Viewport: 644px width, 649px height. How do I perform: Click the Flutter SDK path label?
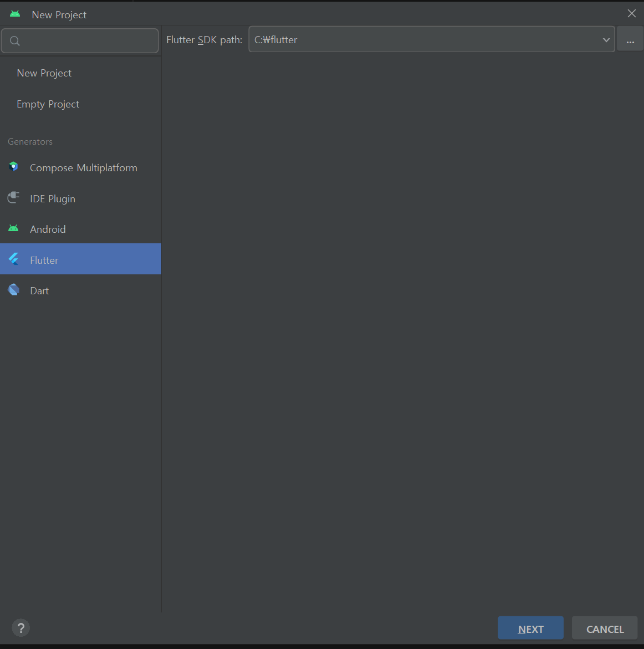click(x=205, y=40)
